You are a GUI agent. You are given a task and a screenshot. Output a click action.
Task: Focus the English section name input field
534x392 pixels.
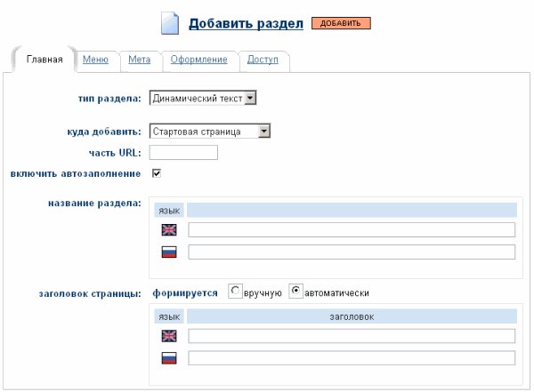pos(352,230)
